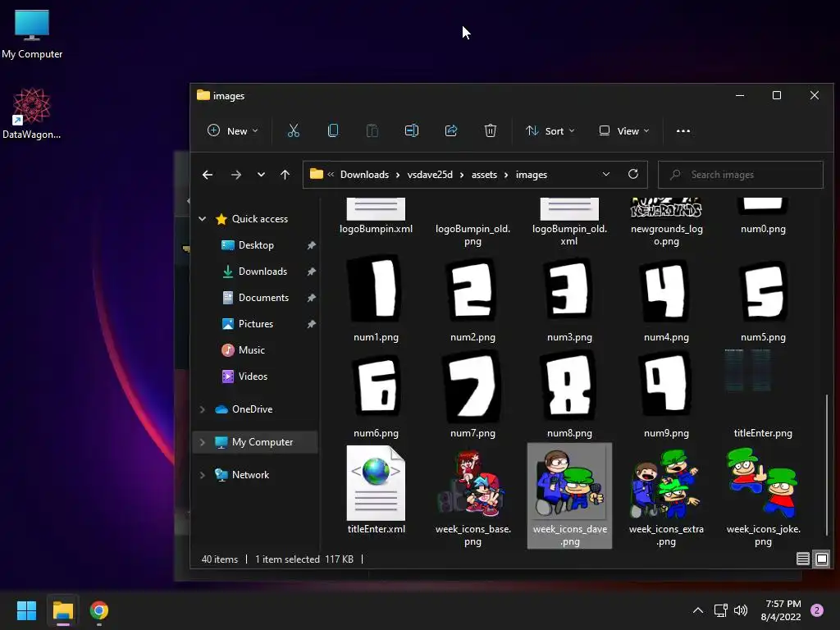Select the num1.png thumbnail
This screenshot has height=630, width=840.
(376, 289)
